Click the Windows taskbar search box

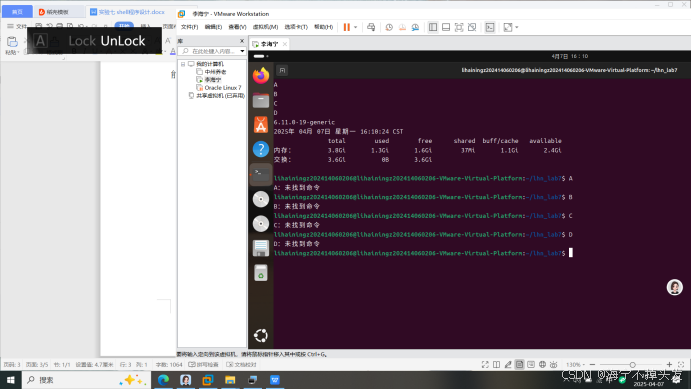tap(86, 380)
